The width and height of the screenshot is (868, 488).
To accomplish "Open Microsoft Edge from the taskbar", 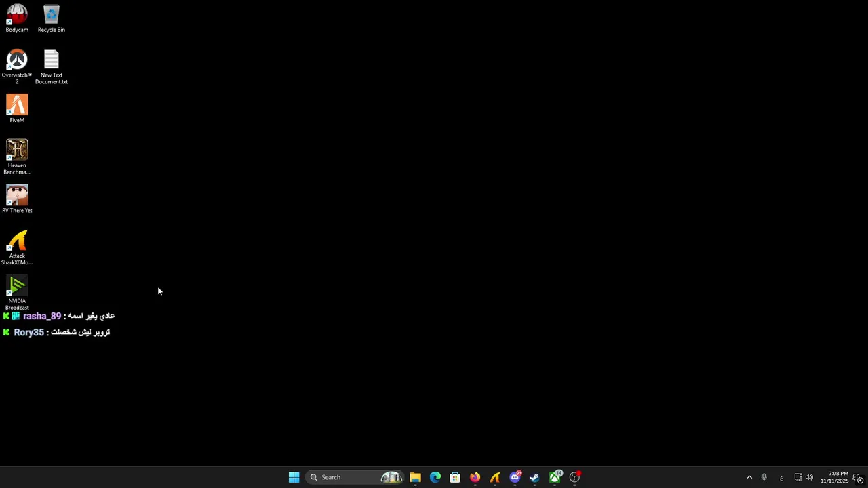I will [435, 477].
